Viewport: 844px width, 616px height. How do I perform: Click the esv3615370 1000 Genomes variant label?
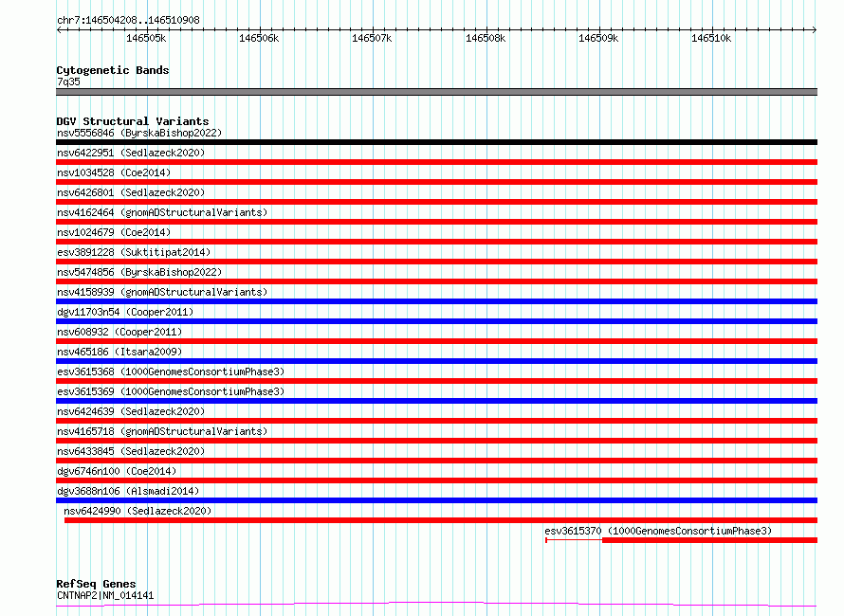[x=658, y=531]
